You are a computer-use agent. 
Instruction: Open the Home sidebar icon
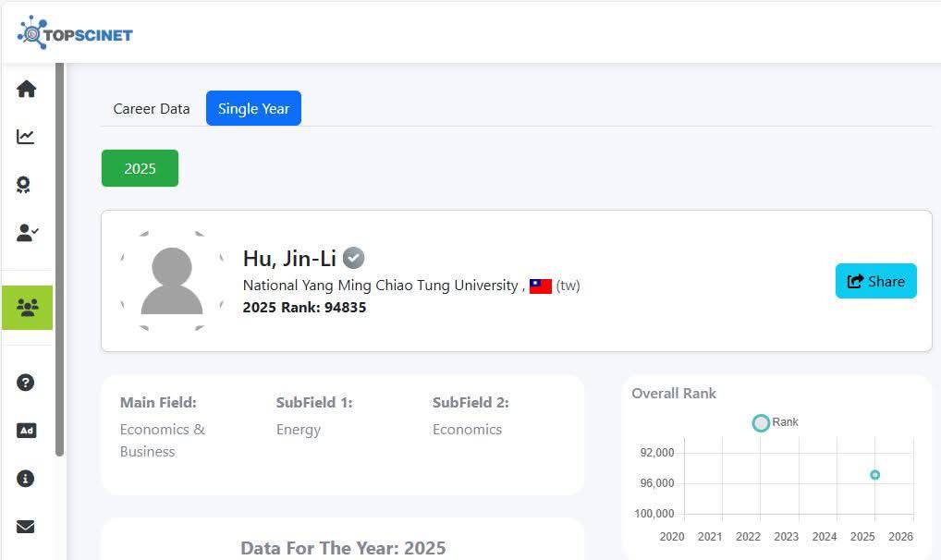pyautogui.click(x=26, y=89)
